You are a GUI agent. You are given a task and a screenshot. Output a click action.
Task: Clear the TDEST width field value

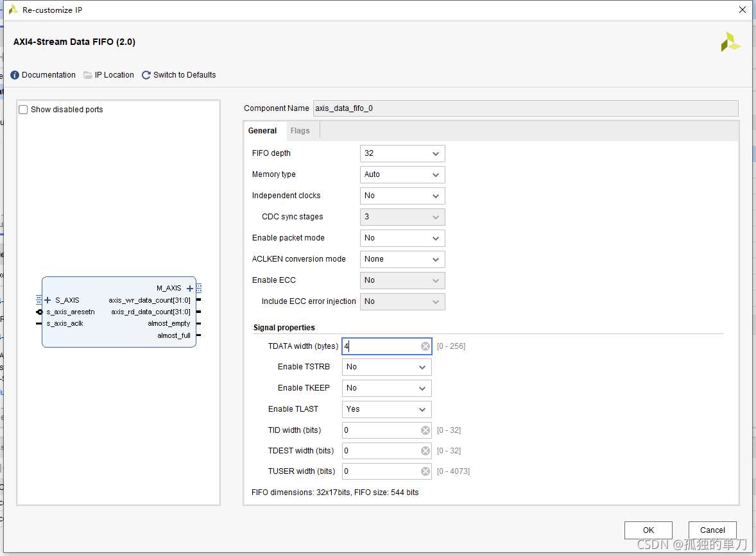click(x=425, y=451)
